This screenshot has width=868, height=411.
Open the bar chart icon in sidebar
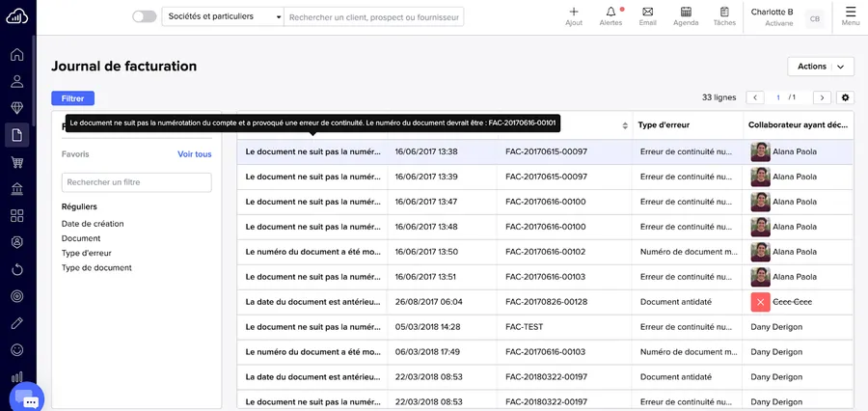(17, 377)
